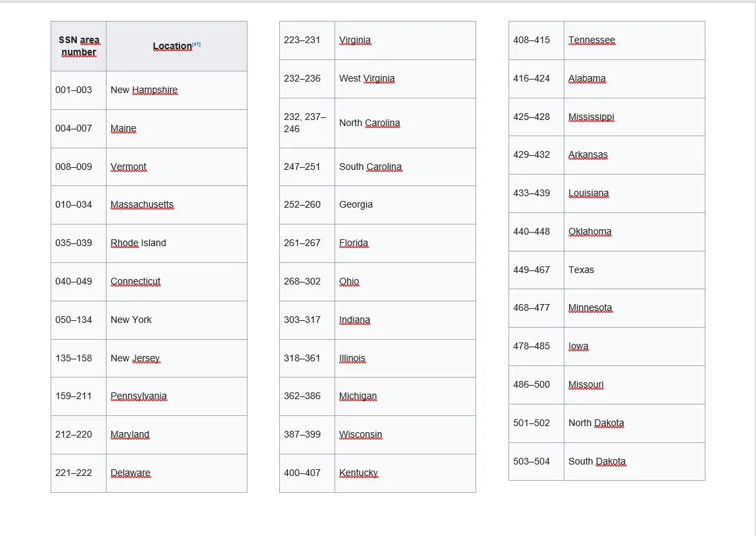Select the South Dakota cell
The height and width of the screenshot is (536, 756).
pos(635,462)
